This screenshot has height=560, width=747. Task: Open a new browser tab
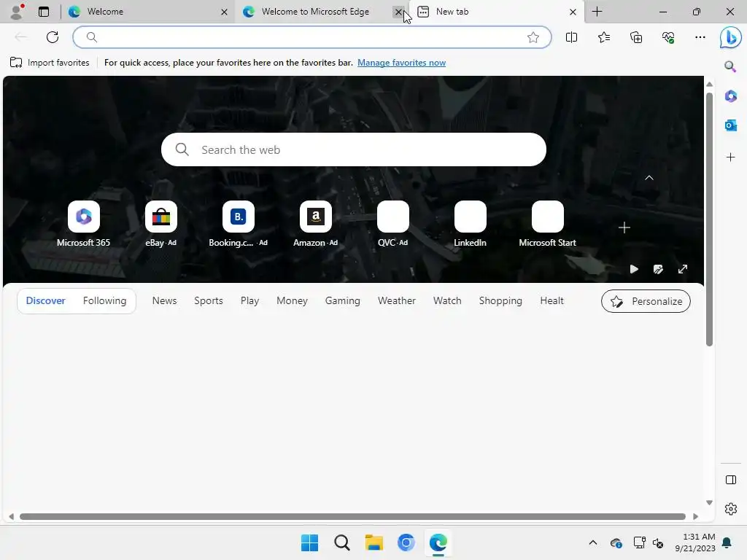coord(597,12)
